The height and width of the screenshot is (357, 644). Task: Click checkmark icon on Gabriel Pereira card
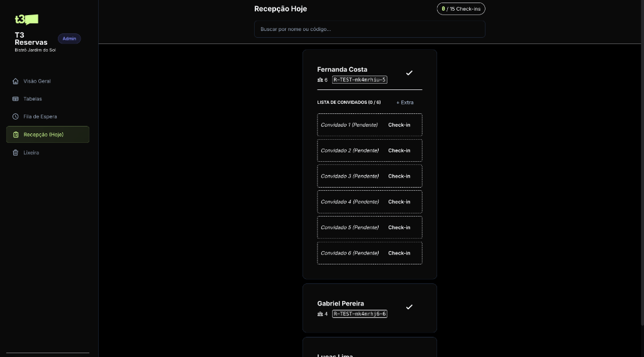pos(409,307)
